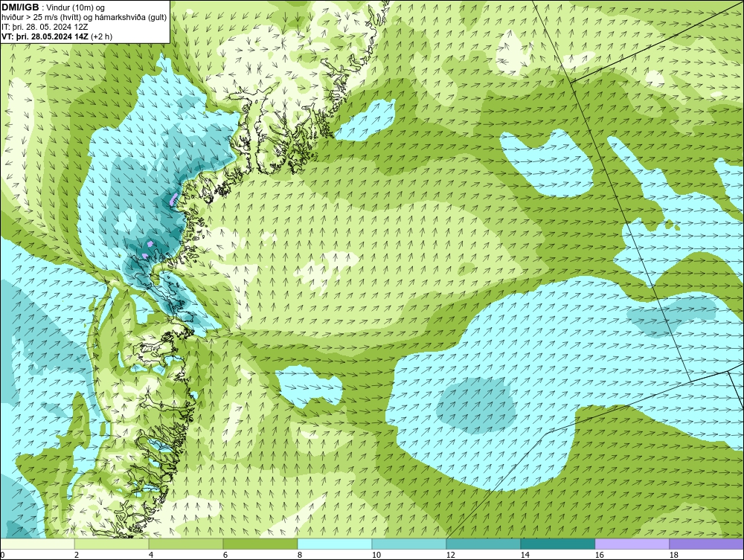Click the 8–10 m/s light cyan swatch
744x560 pixels.
(335, 544)
